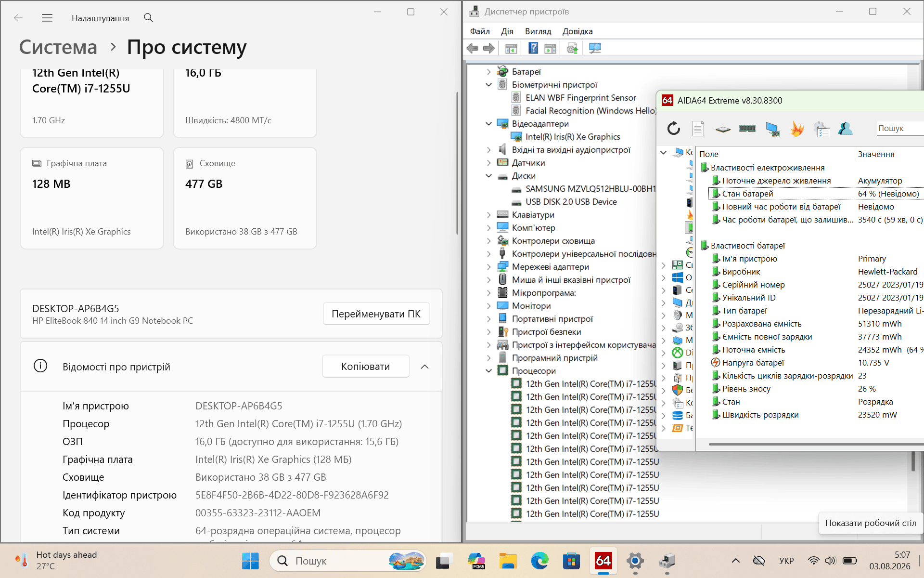The image size is (924, 578).
Task: Open the Дія menu in Device Manager
Action: pos(507,31)
